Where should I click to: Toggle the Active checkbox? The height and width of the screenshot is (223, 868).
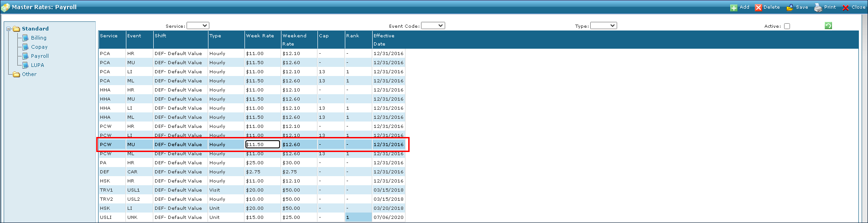(x=787, y=26)
